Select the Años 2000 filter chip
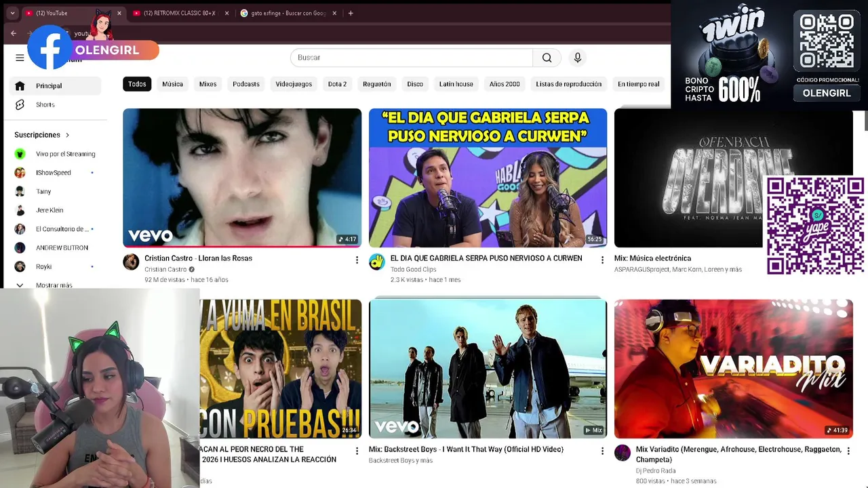868x488 pixels. click(505, 84)
